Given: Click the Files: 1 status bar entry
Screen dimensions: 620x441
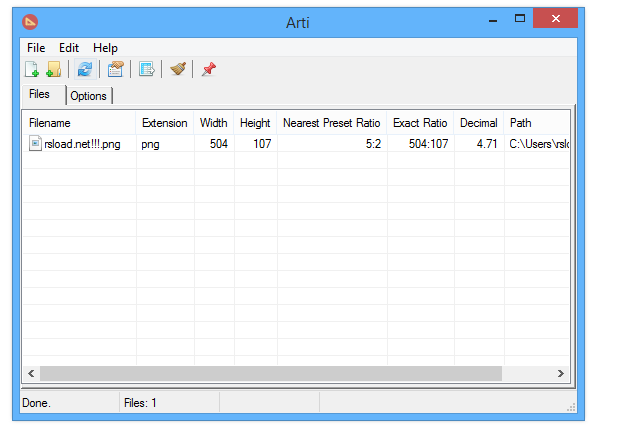Looking at the screenshot, I should [140, 403].
